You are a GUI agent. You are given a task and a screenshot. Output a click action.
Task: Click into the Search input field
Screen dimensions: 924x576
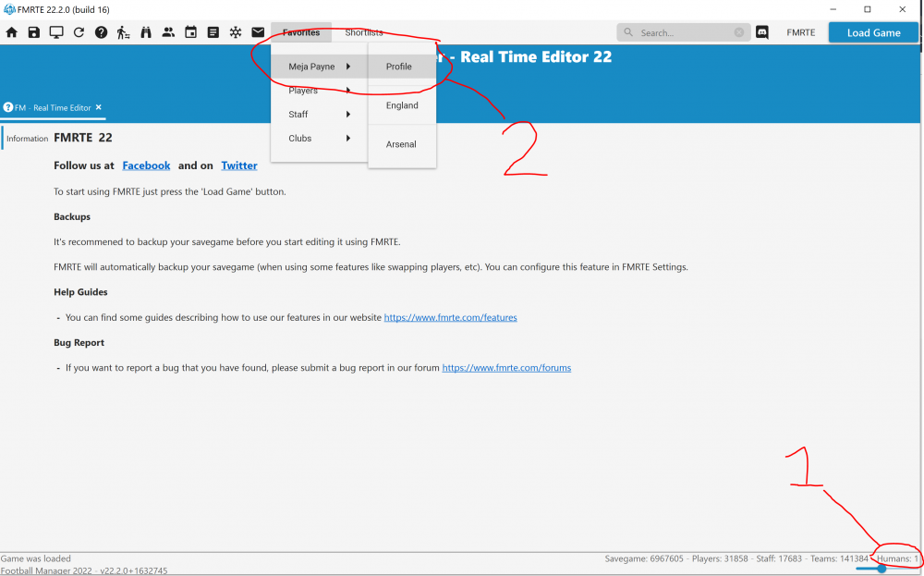click(684, 32)
